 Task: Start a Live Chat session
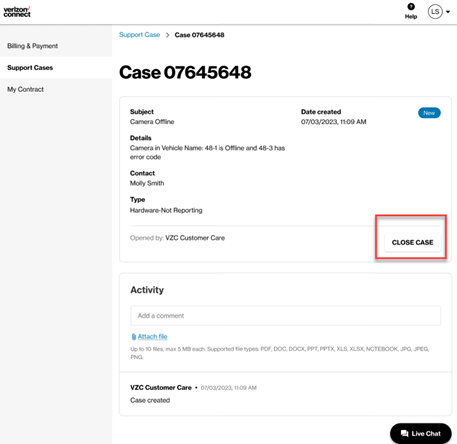click(421, 433)
